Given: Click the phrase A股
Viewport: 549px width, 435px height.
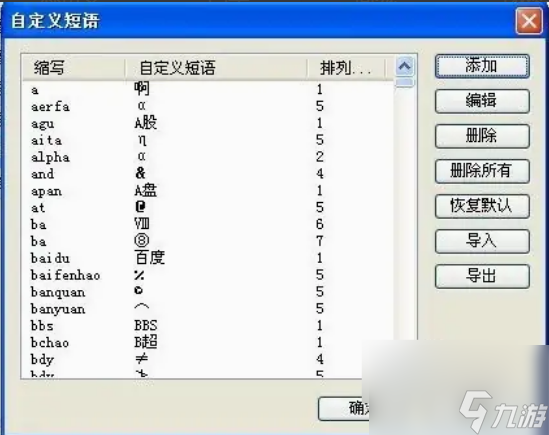Looking at the screenshot, I should click(x=146, y=123).
